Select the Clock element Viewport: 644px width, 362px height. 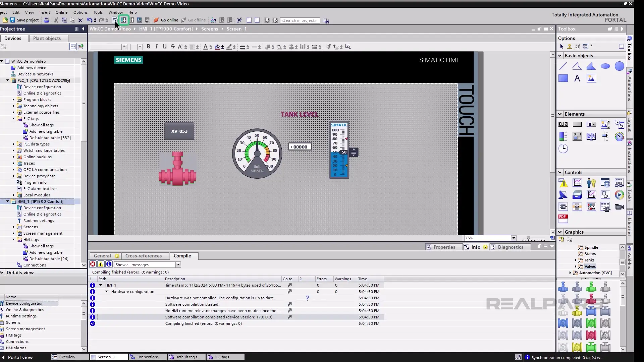point(563,148)
